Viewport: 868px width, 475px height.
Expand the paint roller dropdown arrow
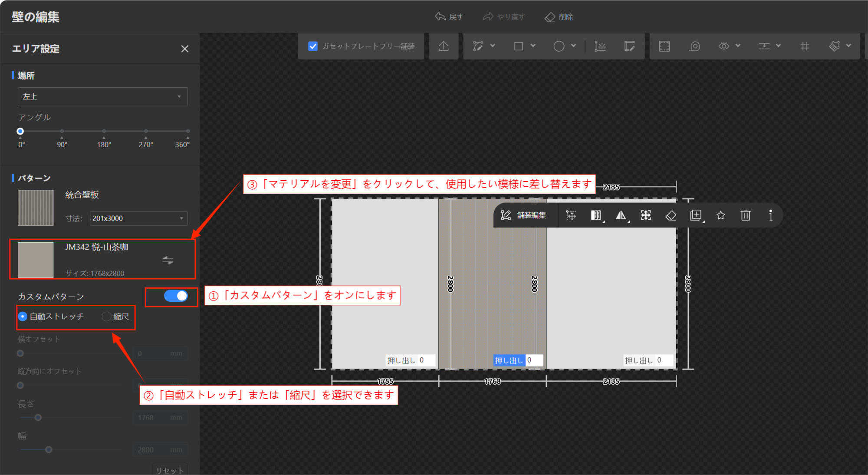[x=848, y=46]
